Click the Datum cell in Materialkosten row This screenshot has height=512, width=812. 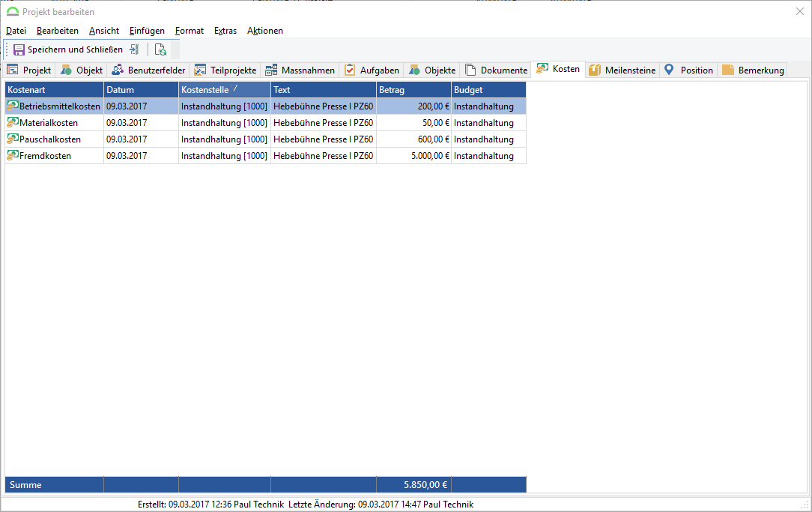click(141, 123)
